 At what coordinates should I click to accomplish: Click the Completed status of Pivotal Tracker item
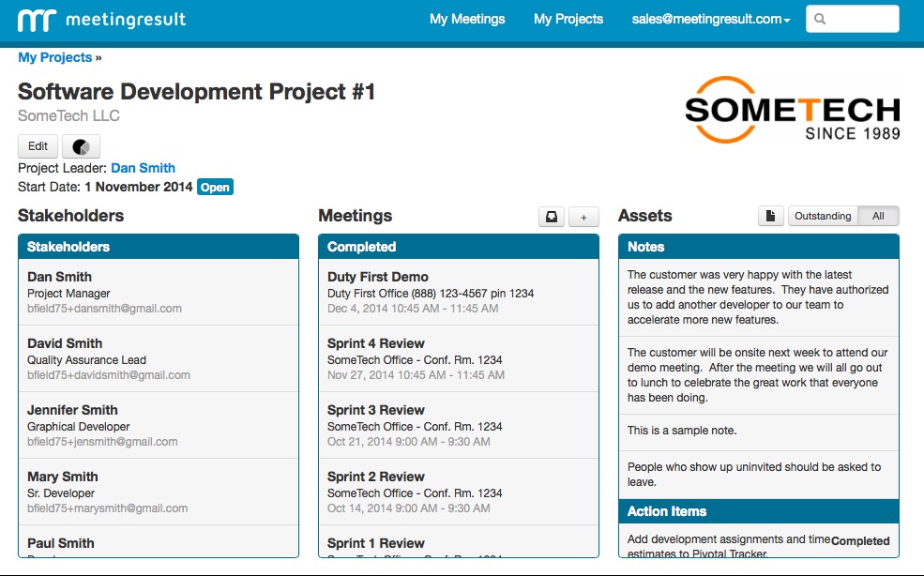[x=860, y=540]
